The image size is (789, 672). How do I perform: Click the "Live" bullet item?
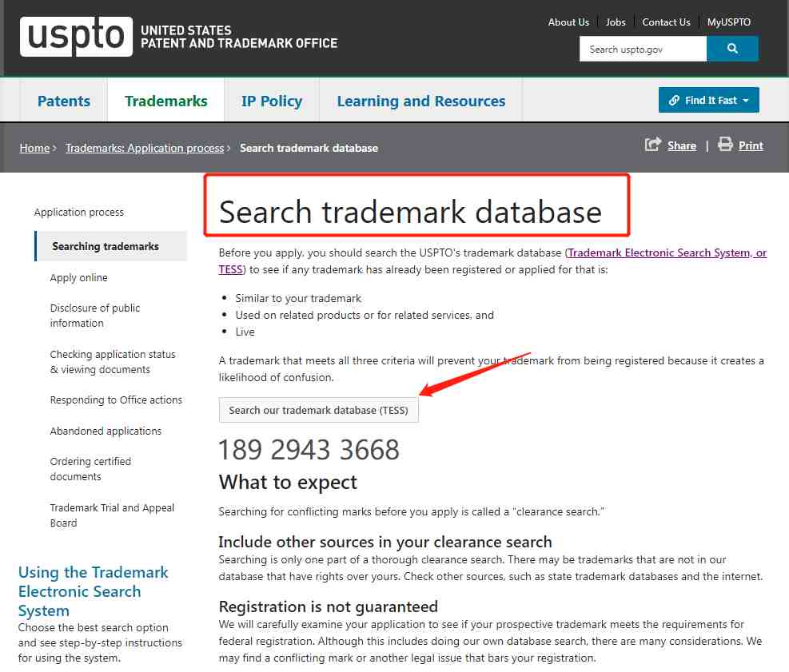click(x=245, y=332)
